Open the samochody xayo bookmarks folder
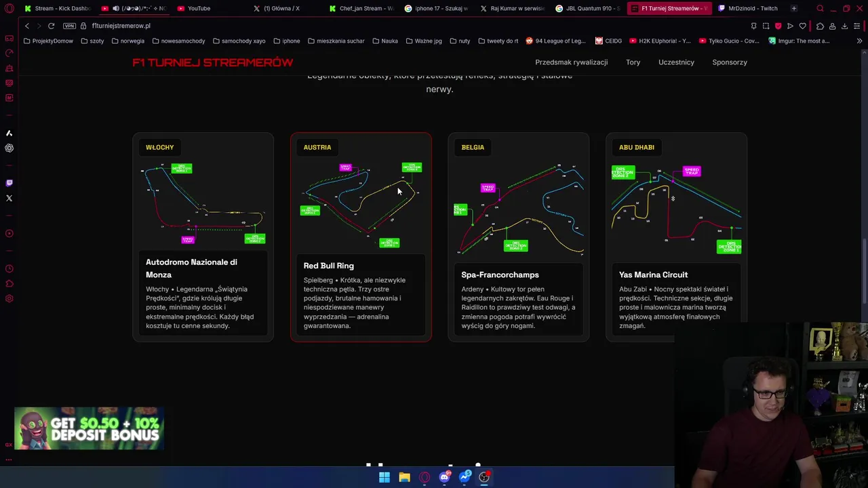Image resolution: width=868 pixels, height=488 pixels. pyautogui.click(x=239, y=41)
